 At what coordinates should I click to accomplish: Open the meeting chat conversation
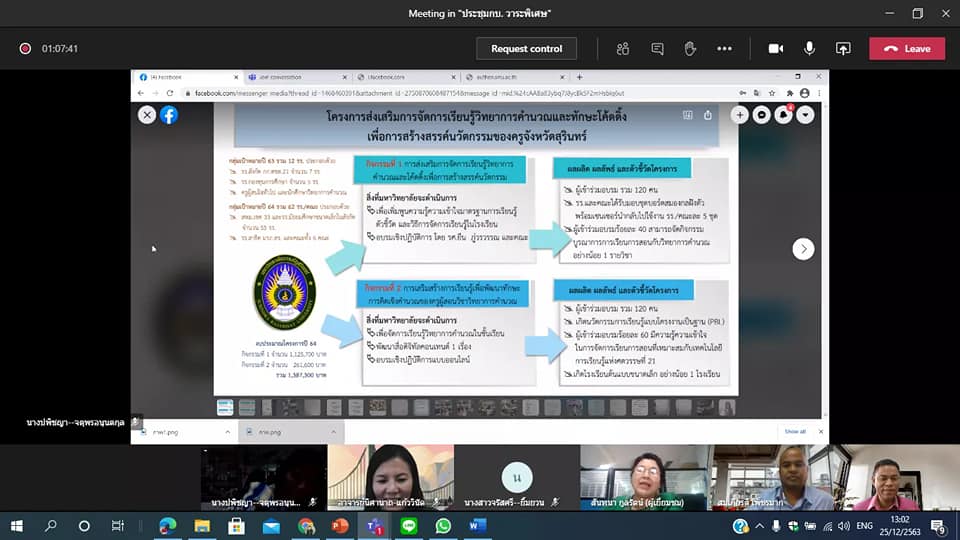657,48
